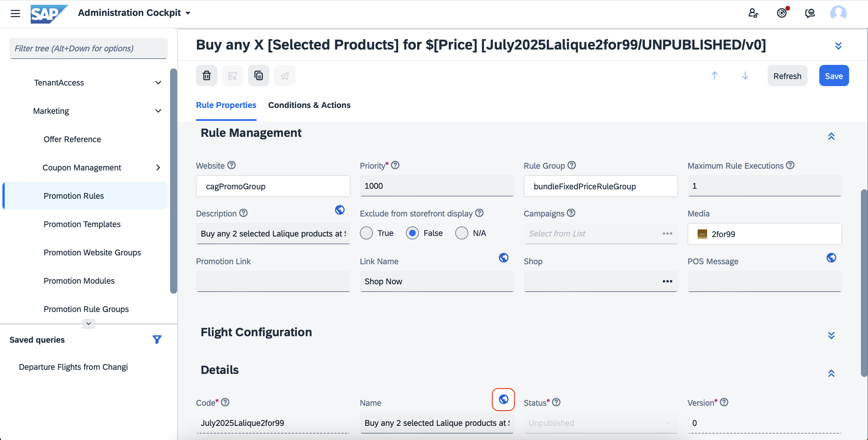
Task: Collapse the Rule Management section
Action: [831, 136]
